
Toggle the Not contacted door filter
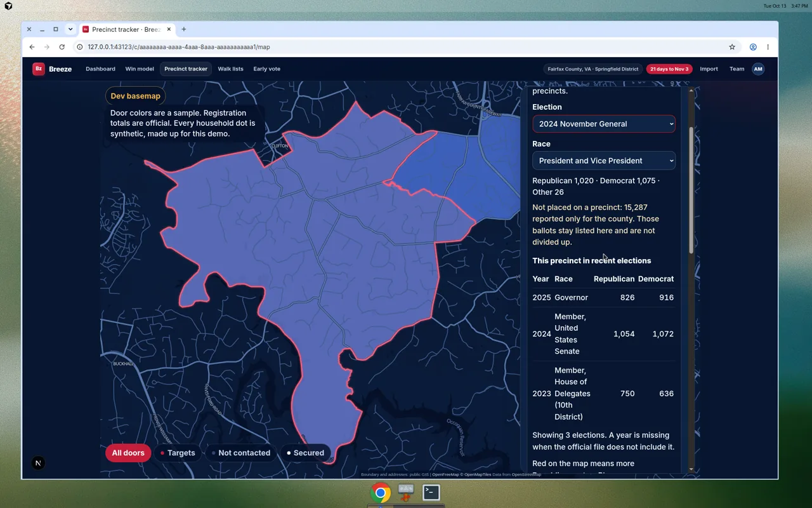click(240, 453)
